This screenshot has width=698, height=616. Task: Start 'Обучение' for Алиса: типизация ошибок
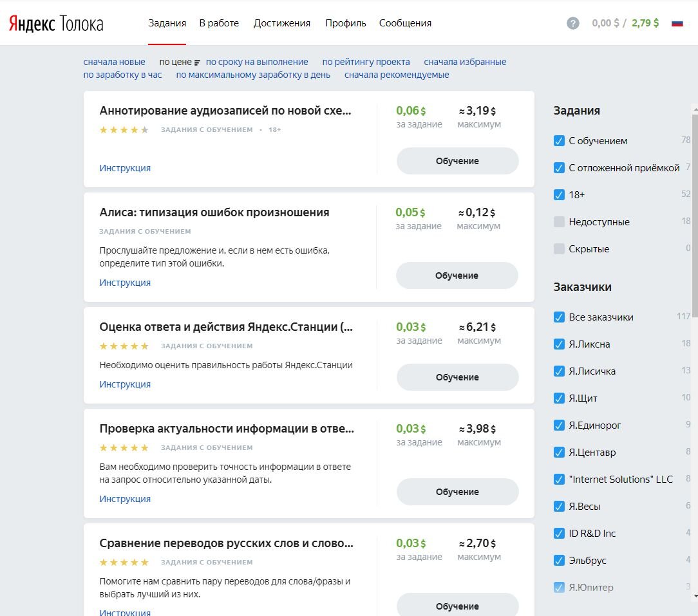pyautogui.click(x=457, y=275)
